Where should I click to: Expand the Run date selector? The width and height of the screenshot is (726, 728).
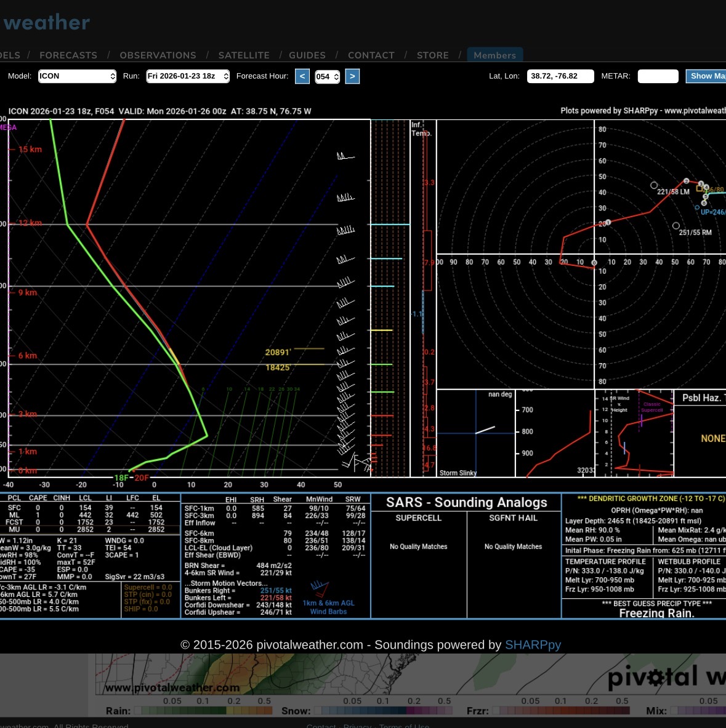(187, 76)
